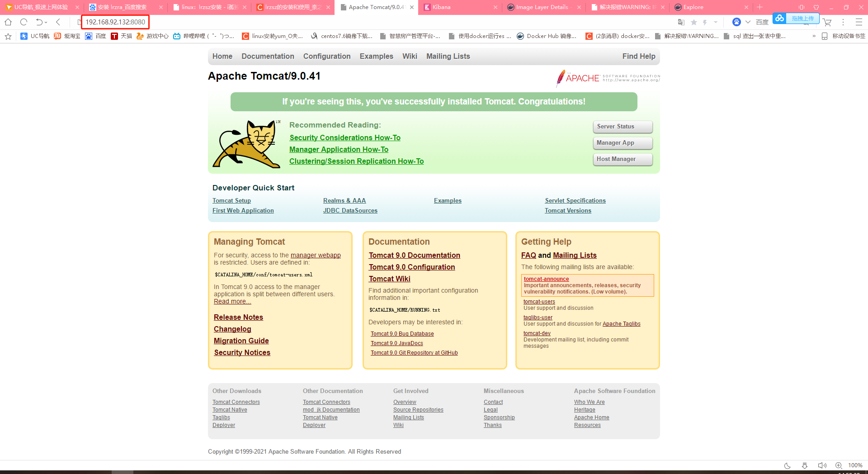
Task: Open the shopping cart icon
Action: tap(827, 22)
